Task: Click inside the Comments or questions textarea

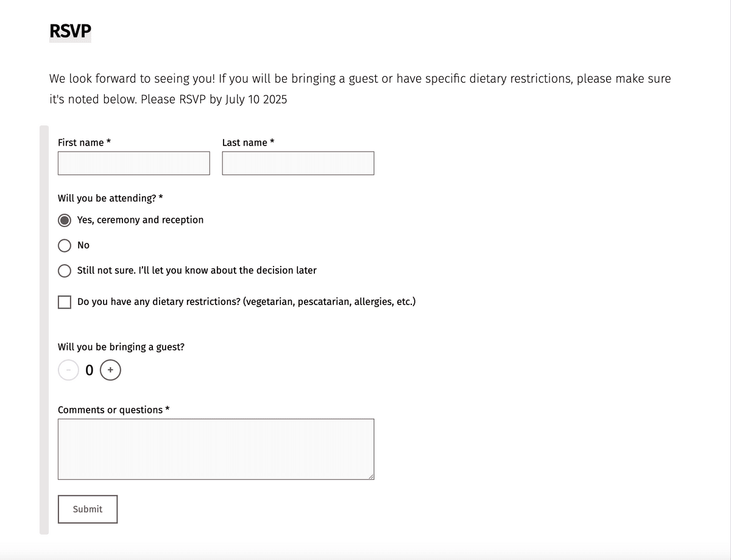Action: [216, 449]
